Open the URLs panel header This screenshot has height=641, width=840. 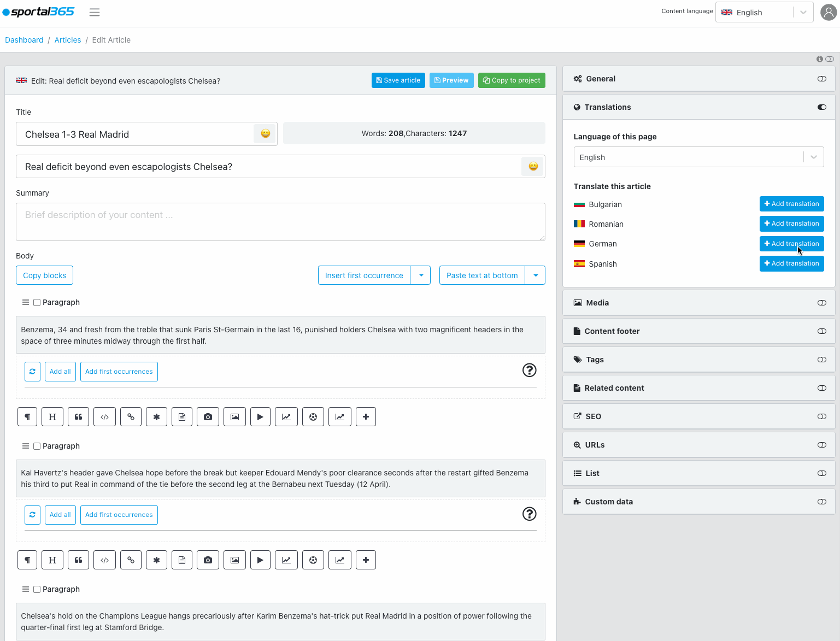point(698,445)
